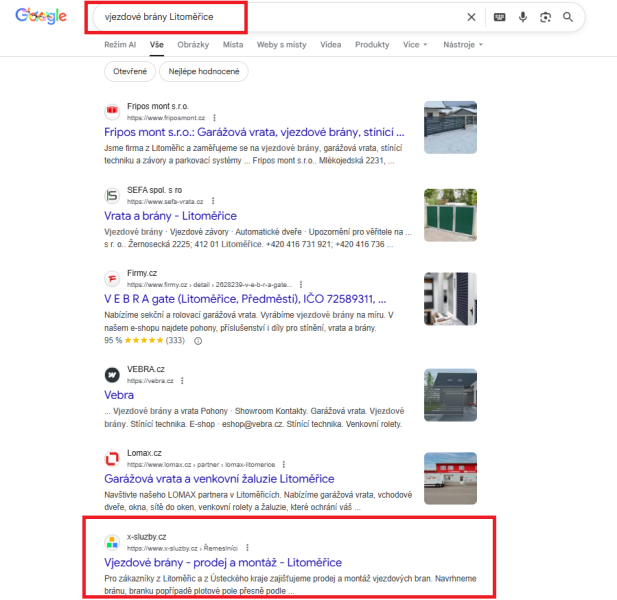Click the magnifying glass search icon
The width and height of the screenshot is (617, 600).
(568, 17)
